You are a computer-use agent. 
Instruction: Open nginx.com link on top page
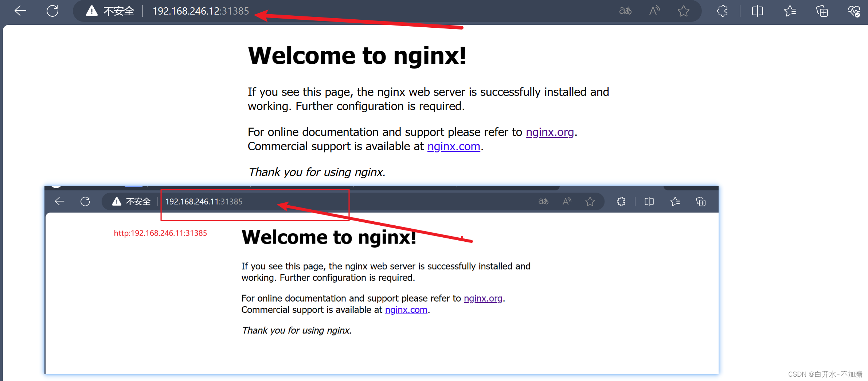454,146
